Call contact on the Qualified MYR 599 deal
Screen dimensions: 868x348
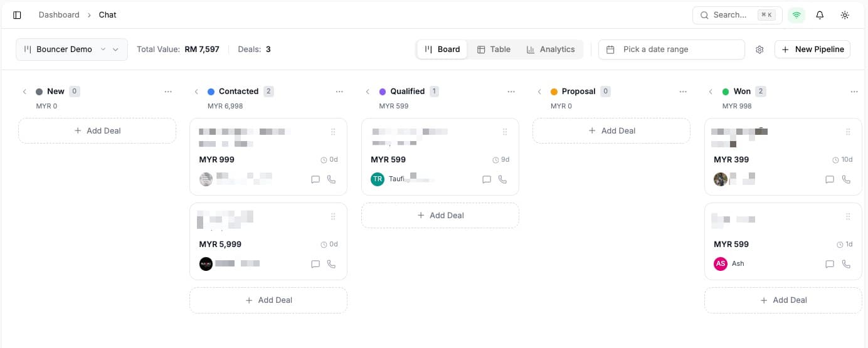[x=502, y=179]
